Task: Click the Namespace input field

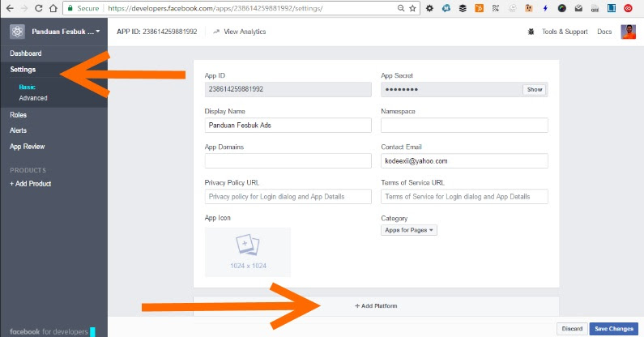Action: coord(464,126)
